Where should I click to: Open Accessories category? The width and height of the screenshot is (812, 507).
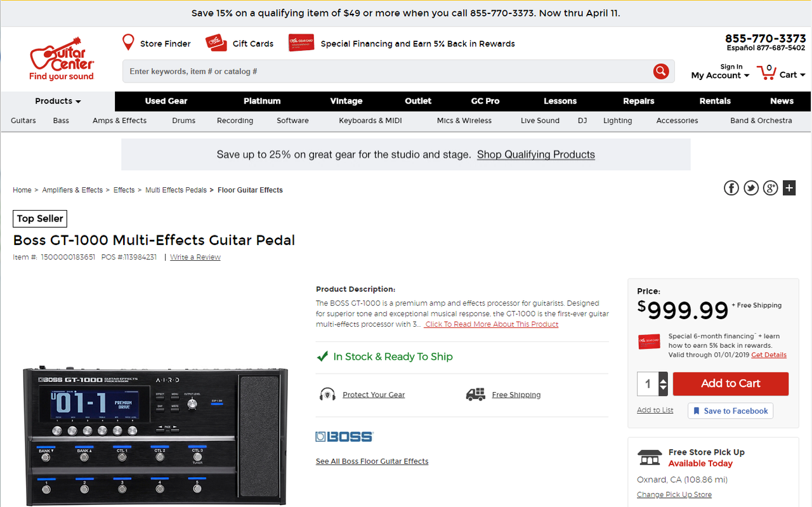pos(677,121)
